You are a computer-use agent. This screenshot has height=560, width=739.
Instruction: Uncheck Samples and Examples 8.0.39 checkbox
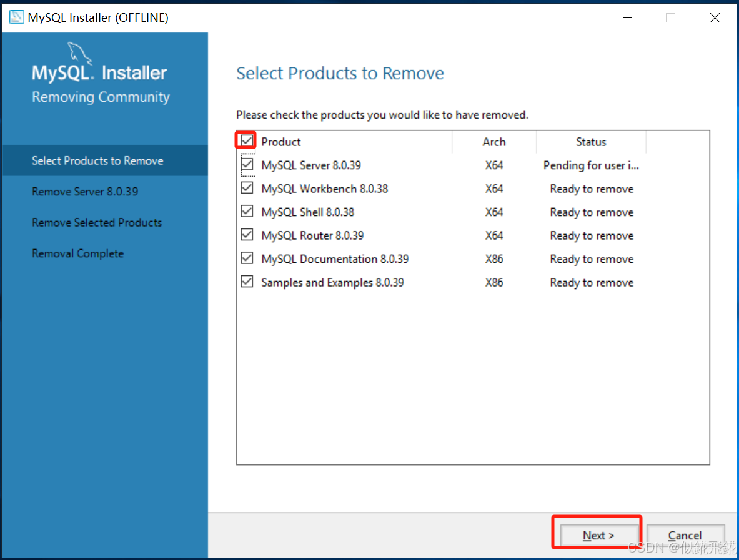click(x=247, y=282)
